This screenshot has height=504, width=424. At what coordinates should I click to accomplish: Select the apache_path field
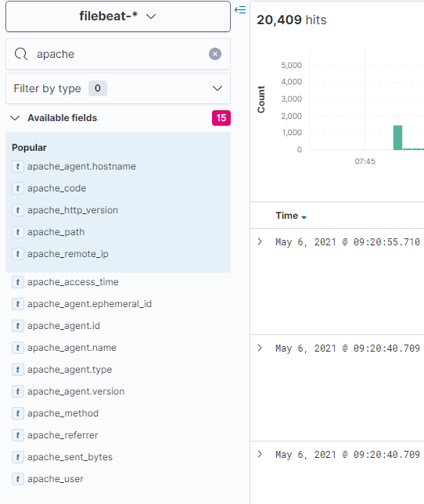pos(56,232)
